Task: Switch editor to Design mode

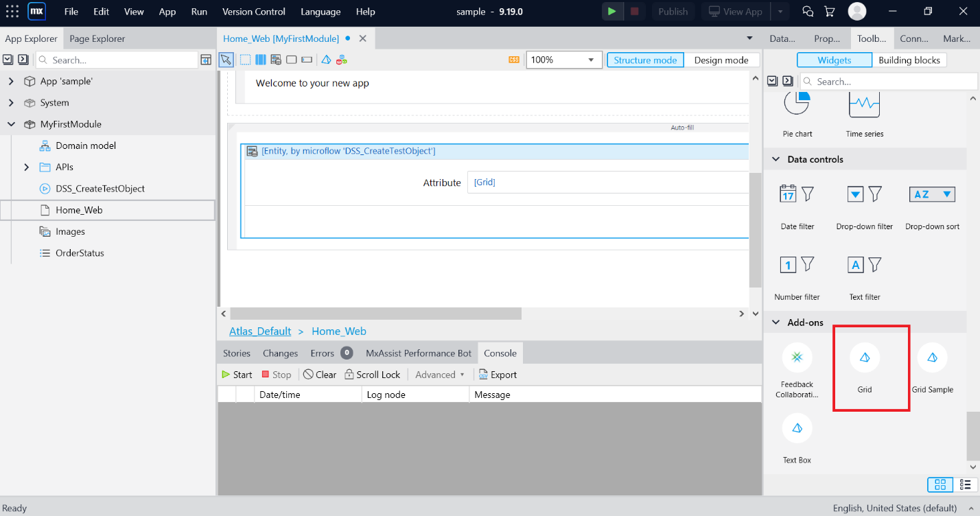Action: coord(721,60)
